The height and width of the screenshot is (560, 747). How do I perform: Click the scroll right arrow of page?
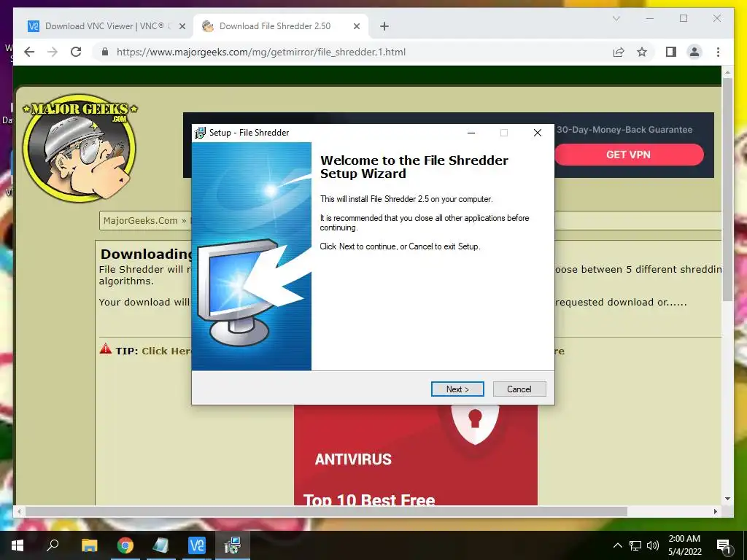(x=715, y=511)
